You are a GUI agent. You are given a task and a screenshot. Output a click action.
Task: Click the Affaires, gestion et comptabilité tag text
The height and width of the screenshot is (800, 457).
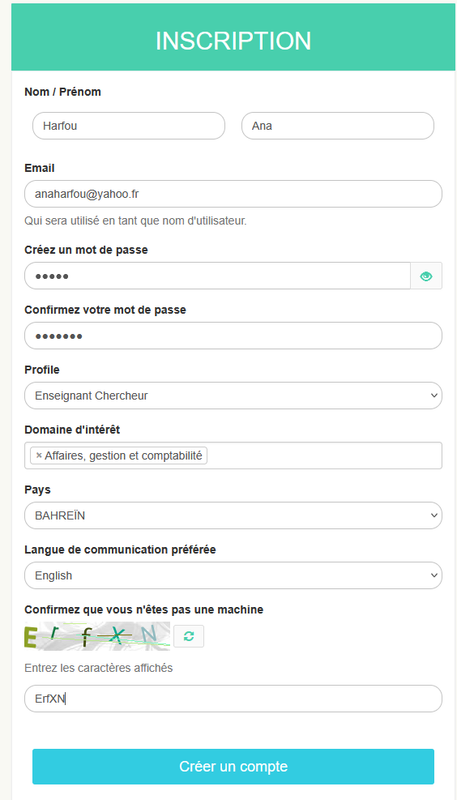pos(123,456)
